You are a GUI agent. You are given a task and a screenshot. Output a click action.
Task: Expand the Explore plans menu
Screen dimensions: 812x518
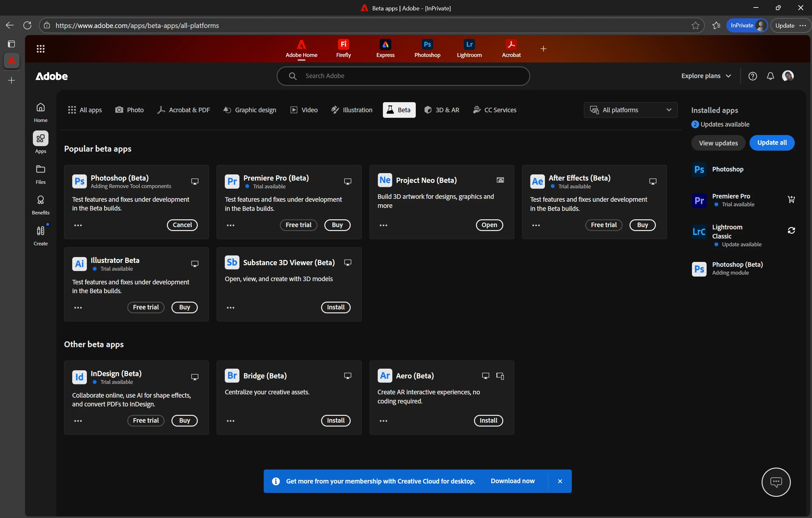pyautogui.click(x=706, y=76)
